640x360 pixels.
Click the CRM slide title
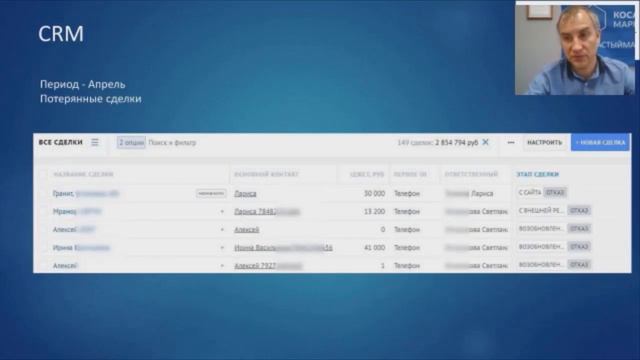pos(61,33)
